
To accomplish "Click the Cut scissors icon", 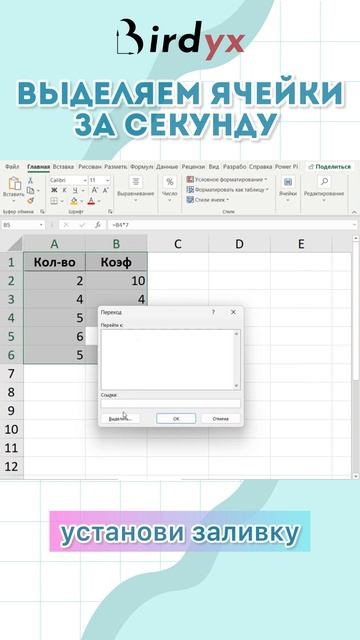I will (30, 180).
